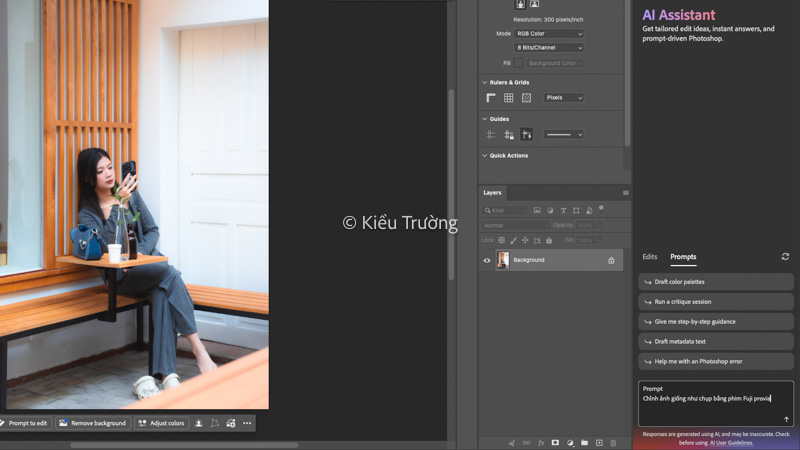Open the Opacity slider dropdown

599,225
